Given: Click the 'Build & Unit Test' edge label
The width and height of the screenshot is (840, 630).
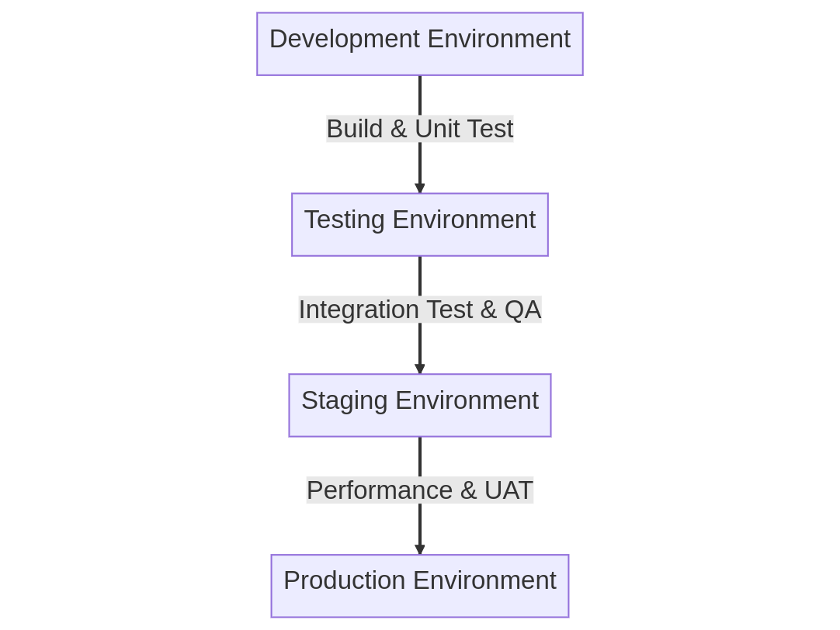Looking at the screenshot, I should (419, 129).
